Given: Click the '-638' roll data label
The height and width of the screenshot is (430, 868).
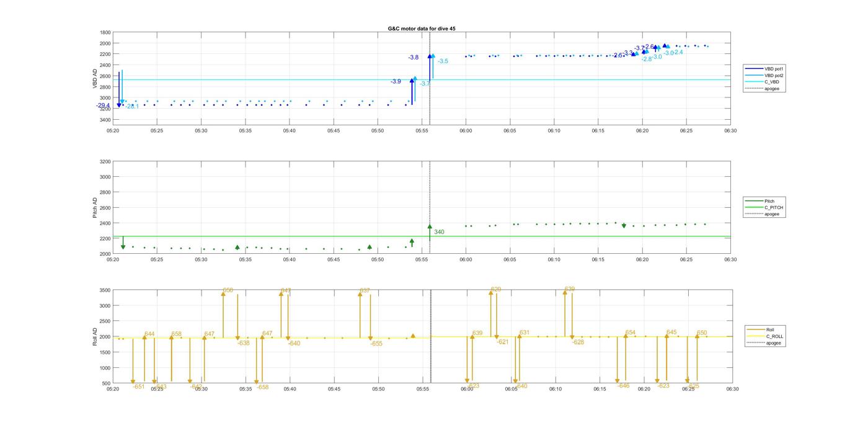Looking at the screenshot, I should 244,343.
